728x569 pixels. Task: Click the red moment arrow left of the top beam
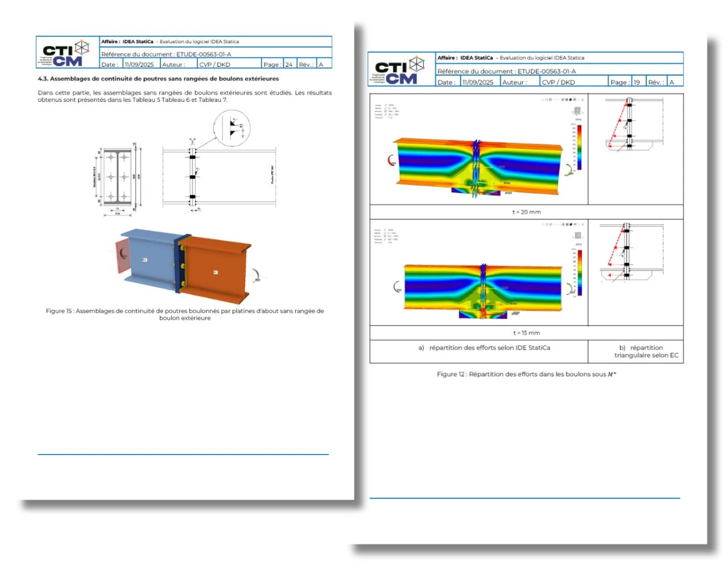[391, 160]
